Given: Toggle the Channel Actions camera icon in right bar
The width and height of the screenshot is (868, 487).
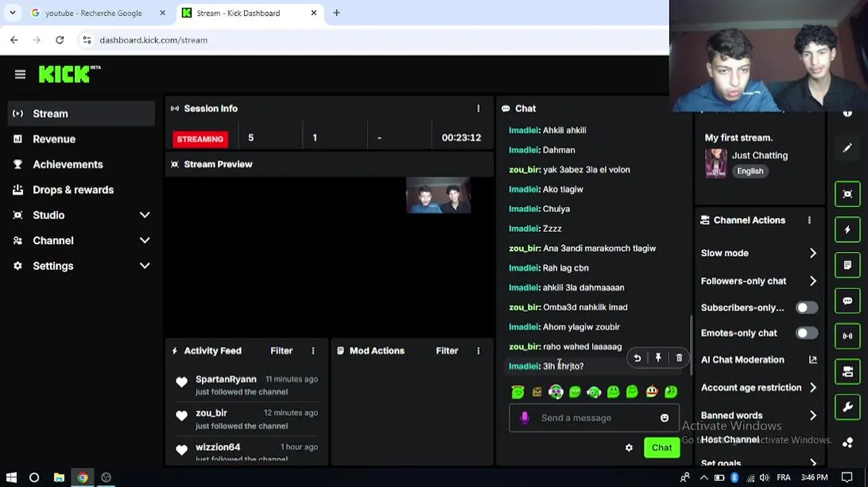Looking at the screenshot, I should (848, 371).
